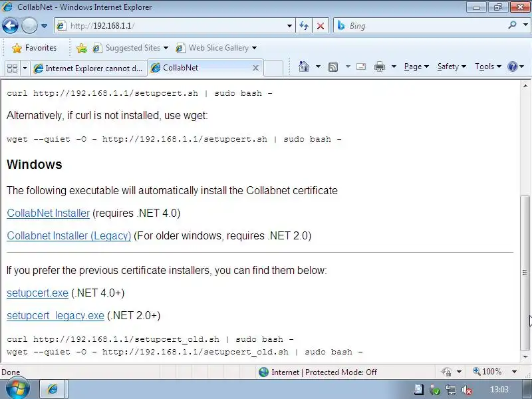Click the Windows heading text

35,164
